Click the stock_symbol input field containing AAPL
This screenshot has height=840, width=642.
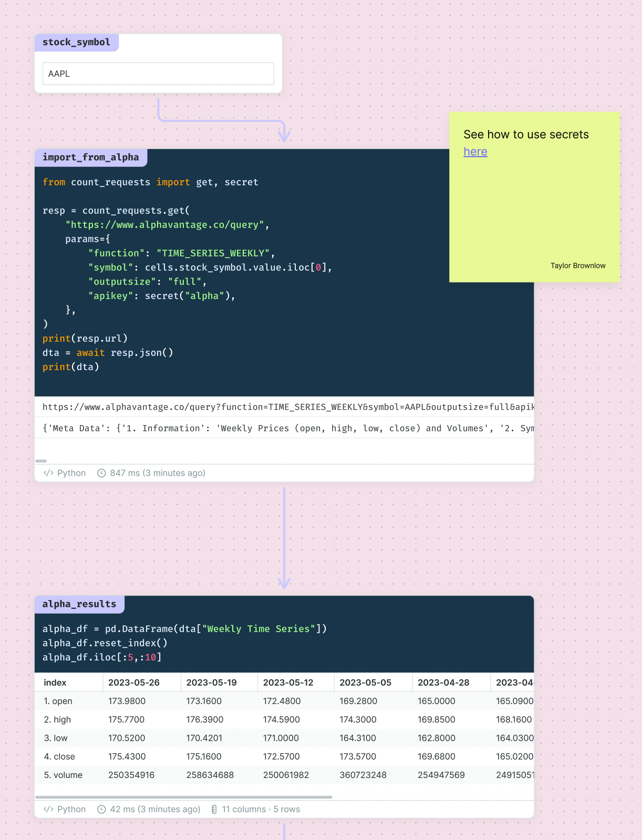tap(158, 73)
